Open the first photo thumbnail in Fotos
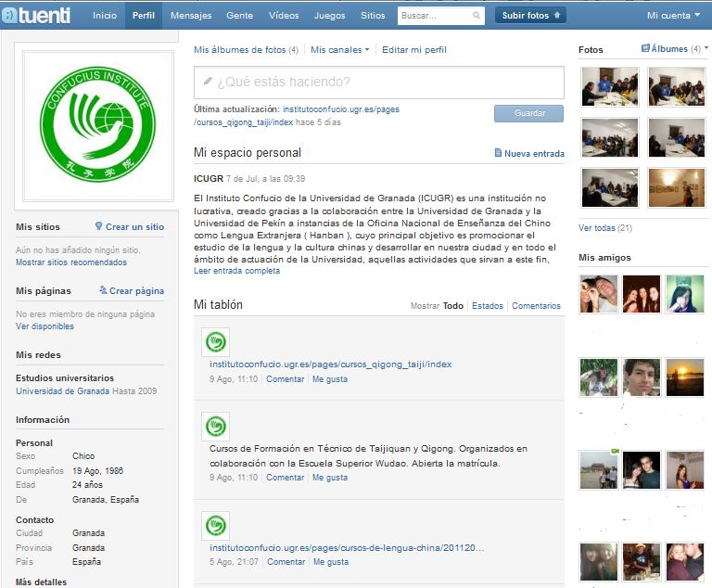712x588 pixels. point(610,87)
